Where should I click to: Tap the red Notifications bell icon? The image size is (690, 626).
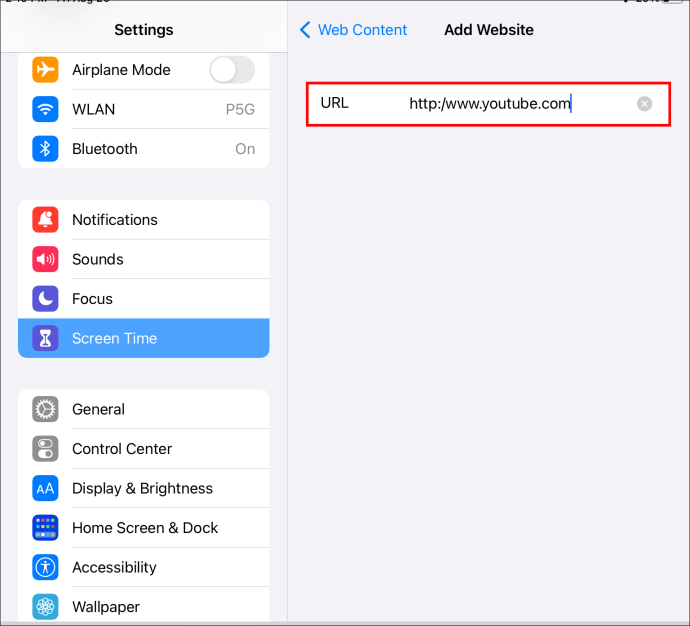tap(45, 220)
